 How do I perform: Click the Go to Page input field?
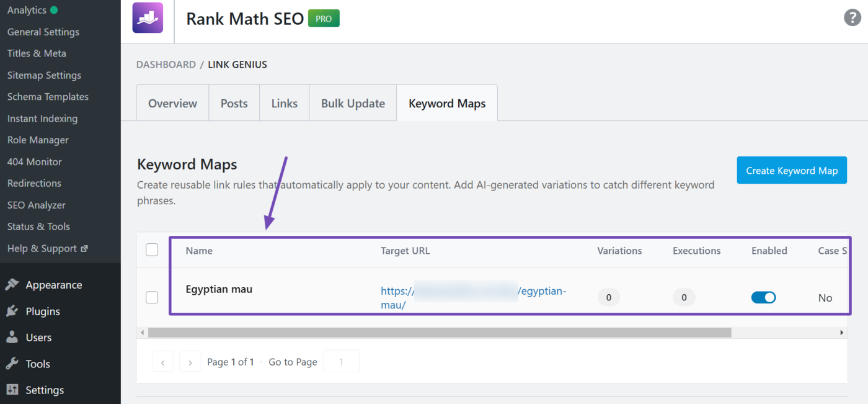tap(340, 362)
